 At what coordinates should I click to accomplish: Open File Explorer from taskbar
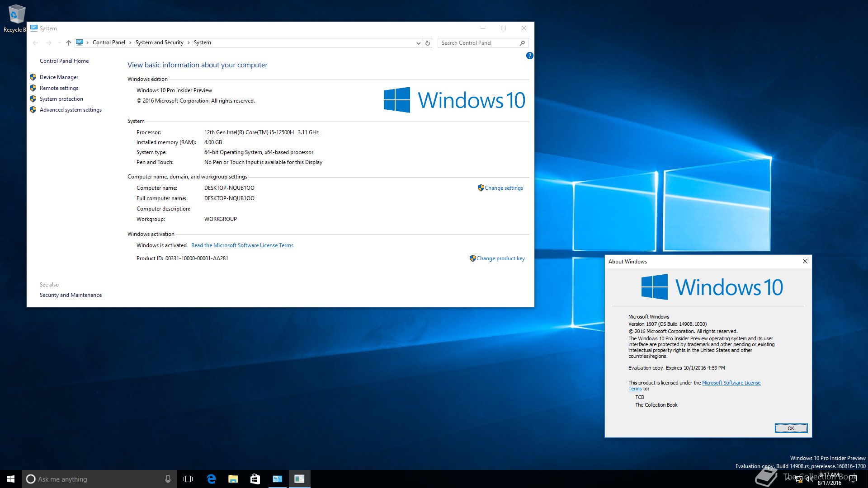(x=233, y=479)
